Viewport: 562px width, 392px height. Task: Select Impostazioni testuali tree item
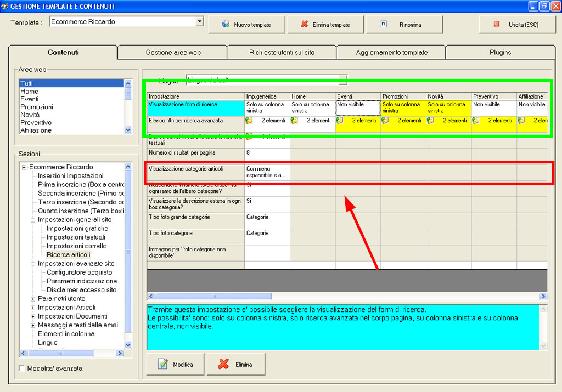coord(76,237)
